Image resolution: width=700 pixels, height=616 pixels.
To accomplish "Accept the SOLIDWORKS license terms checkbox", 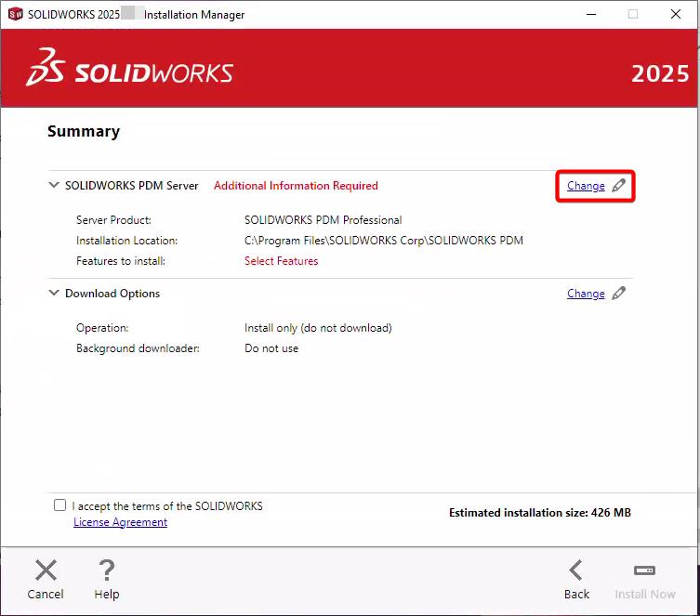I will click(x=59, y=505).
